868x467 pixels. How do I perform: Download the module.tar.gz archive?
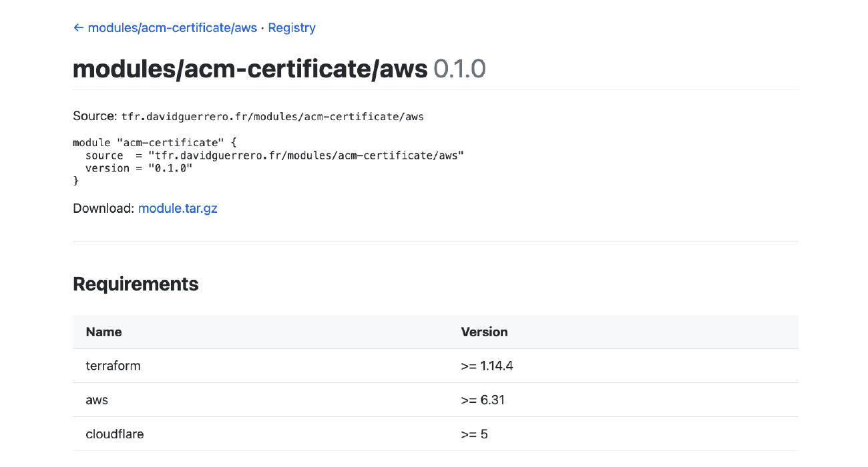pos(178,207)
